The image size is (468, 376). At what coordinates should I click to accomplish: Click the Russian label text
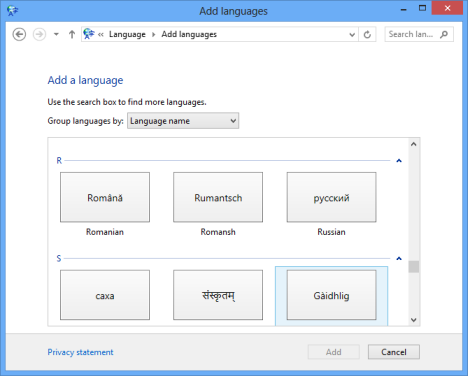(x=331, y=232)
